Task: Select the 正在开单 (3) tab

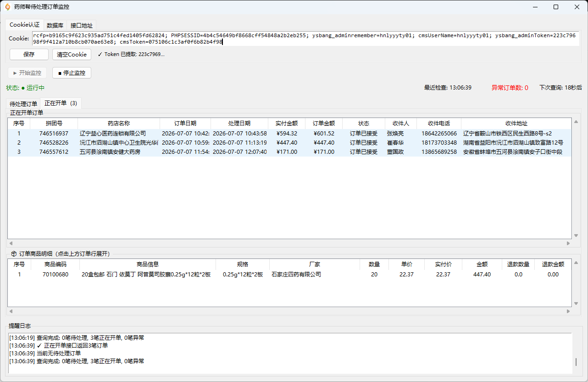Action: (61, 103)
